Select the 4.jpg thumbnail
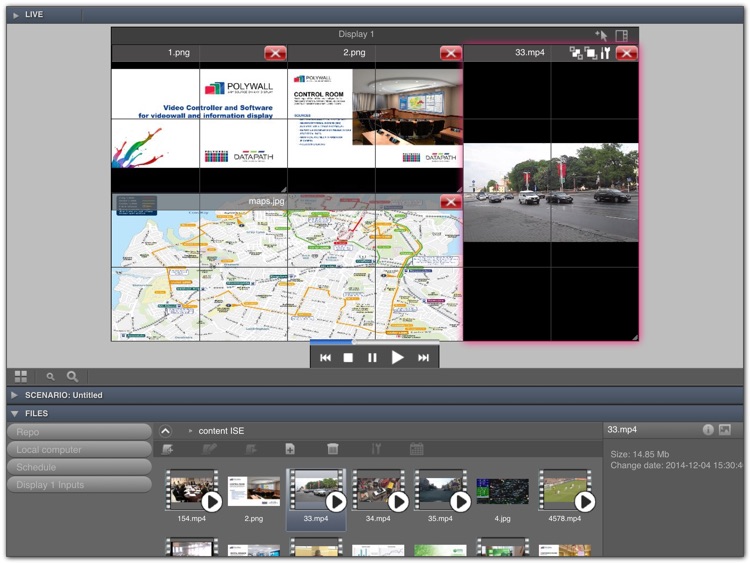The width and height of the screenshot is (750, 563). coord(503,491)
